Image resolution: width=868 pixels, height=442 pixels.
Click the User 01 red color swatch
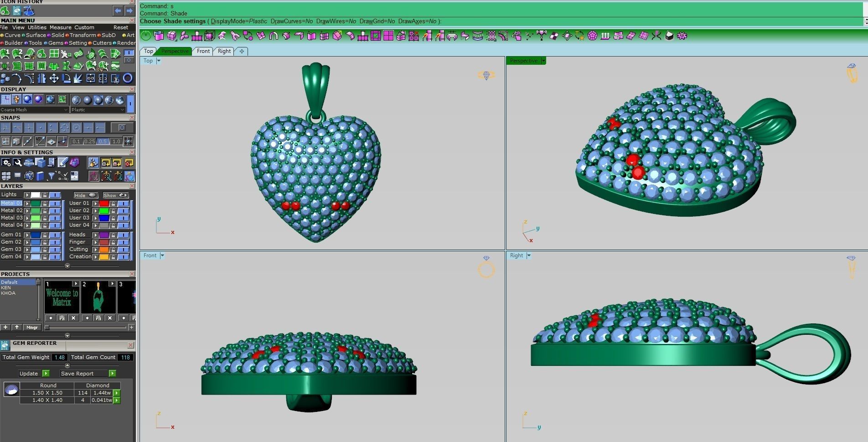point(104,203)
